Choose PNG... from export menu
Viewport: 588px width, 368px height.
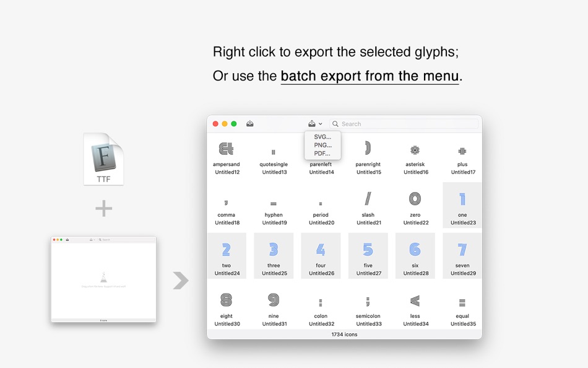pos(322,145)
